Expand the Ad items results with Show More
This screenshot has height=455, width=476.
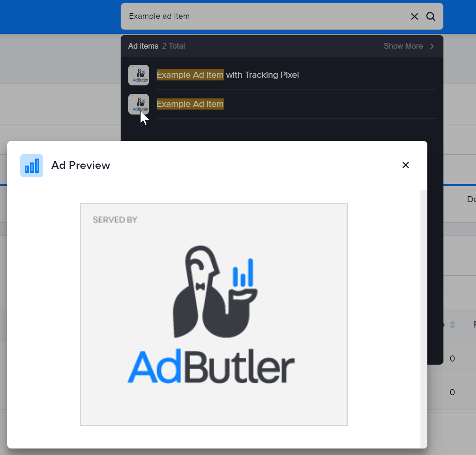(x=403, y=46)
